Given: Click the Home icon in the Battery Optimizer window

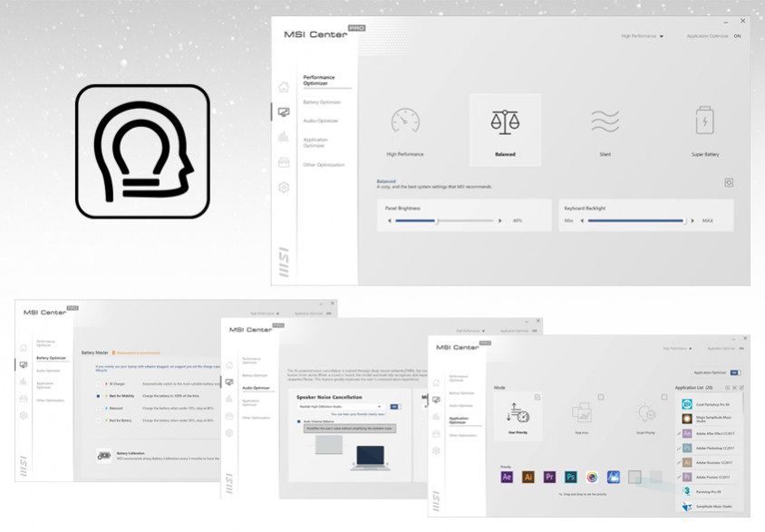Looking at the screenshot, I should (24, 348).
